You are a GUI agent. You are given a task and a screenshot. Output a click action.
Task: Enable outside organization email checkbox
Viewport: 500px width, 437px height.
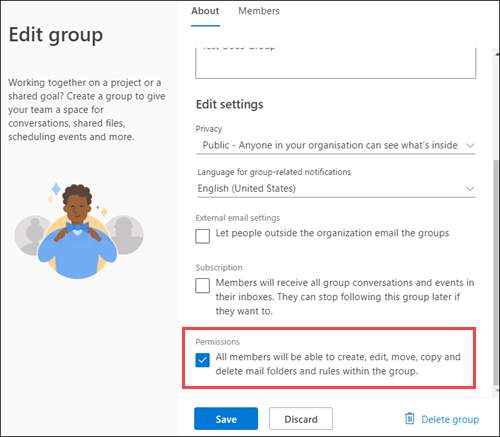(202, 236)
